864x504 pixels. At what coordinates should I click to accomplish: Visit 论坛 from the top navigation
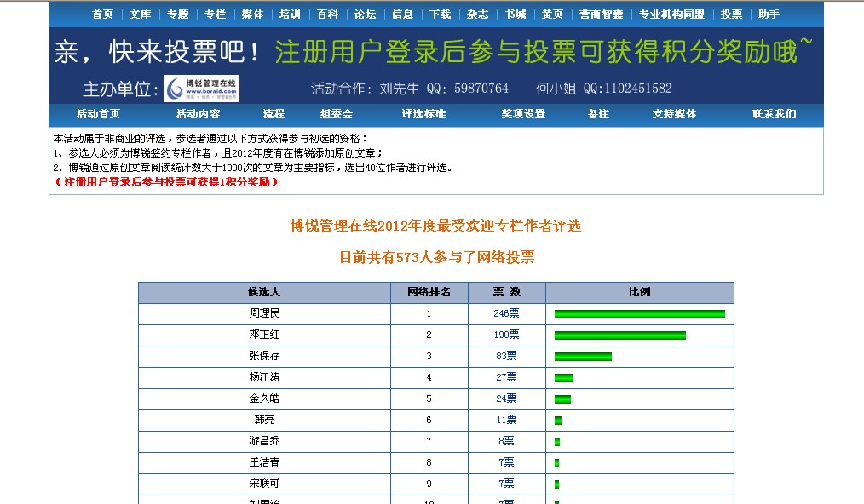click(x=365, y=14)
